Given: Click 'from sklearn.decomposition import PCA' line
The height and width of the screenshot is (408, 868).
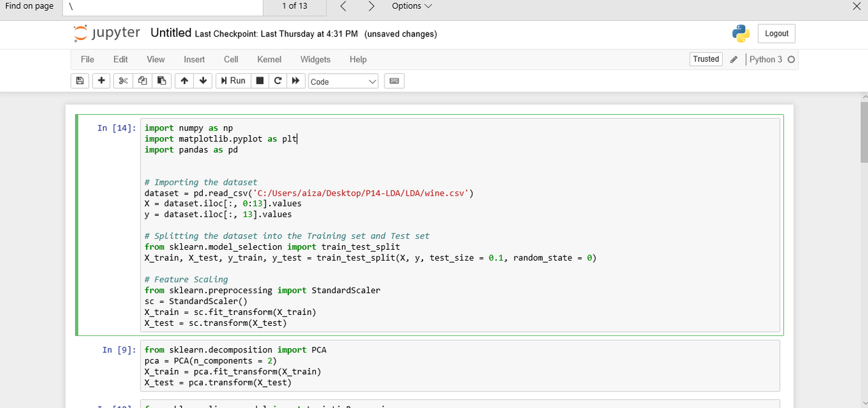Looking at the screenshot, I should (235, 350).
